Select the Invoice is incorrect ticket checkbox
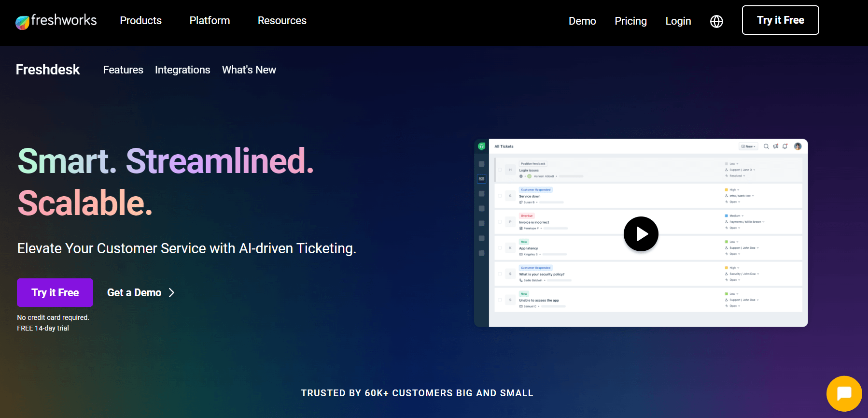Image resolution: width=868 pixels, height=418 pixels. tap(500, 222)
